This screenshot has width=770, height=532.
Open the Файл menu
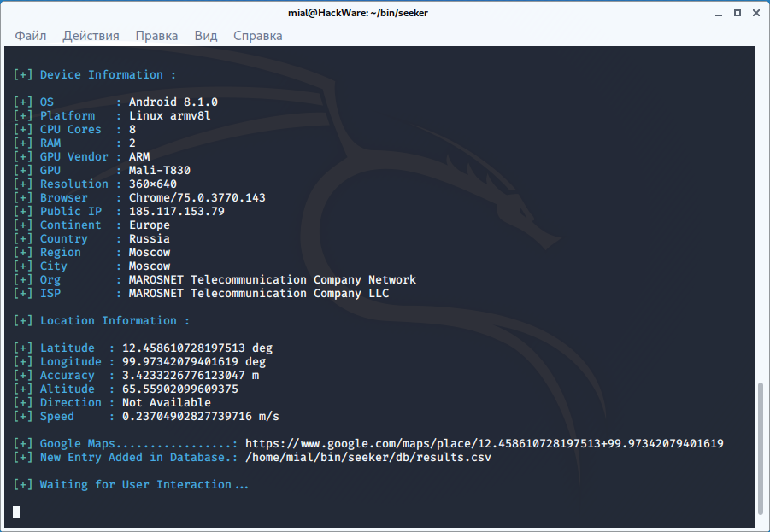click(30, 36)
